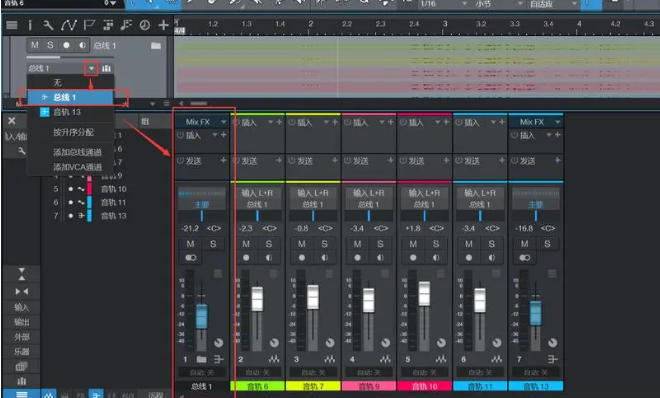Viewport: 660px width, 398px height.
Task: Click the folder icon on 总线 1 track
Action: [156, 45]
